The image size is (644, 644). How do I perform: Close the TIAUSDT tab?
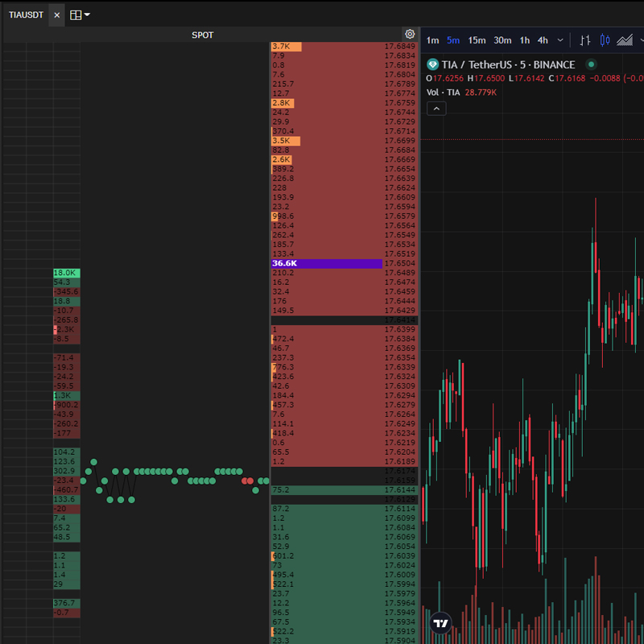[57, 14]
